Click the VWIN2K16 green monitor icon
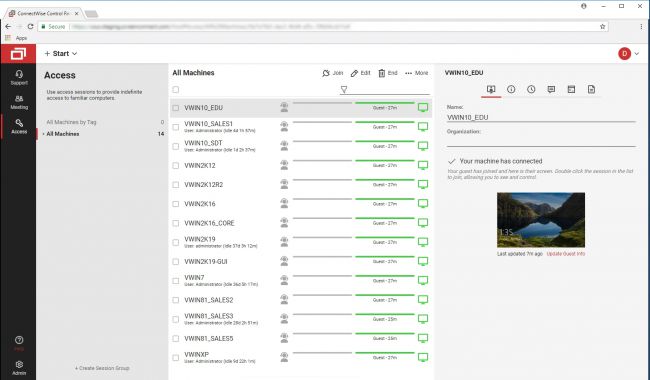 tap(423, 204)
